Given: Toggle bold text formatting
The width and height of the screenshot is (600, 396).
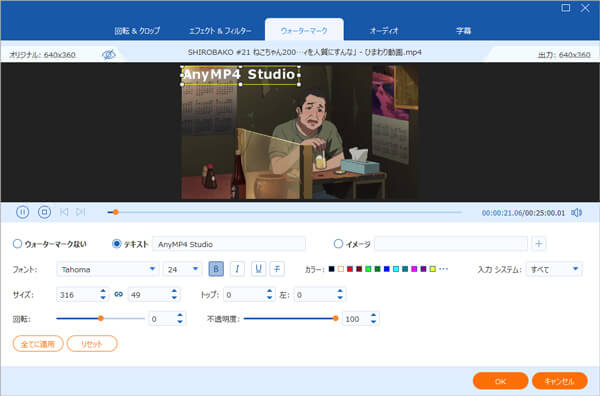Looking at the screenshot, I should click(216, 269).
